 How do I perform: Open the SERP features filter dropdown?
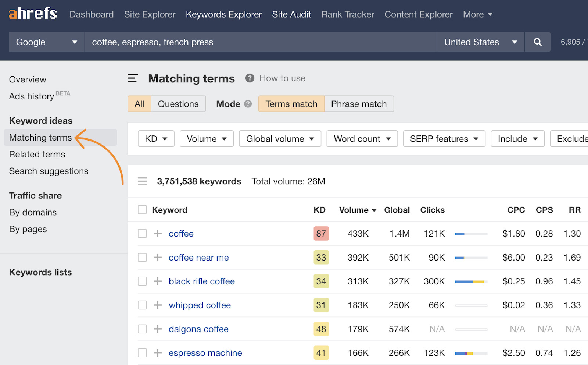click(444, 139)
